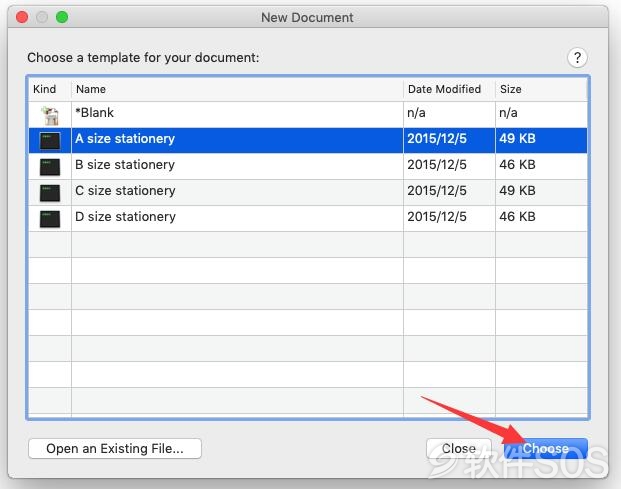This screenshot has width=621, height=489.
Task: Click the B size stationery file icon
Action: click(50, 167)
